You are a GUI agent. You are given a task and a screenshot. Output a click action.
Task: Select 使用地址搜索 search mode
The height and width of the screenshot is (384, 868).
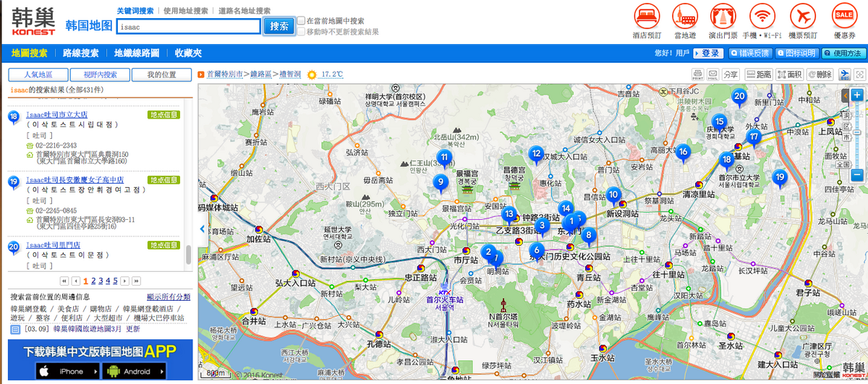[185, 11]
